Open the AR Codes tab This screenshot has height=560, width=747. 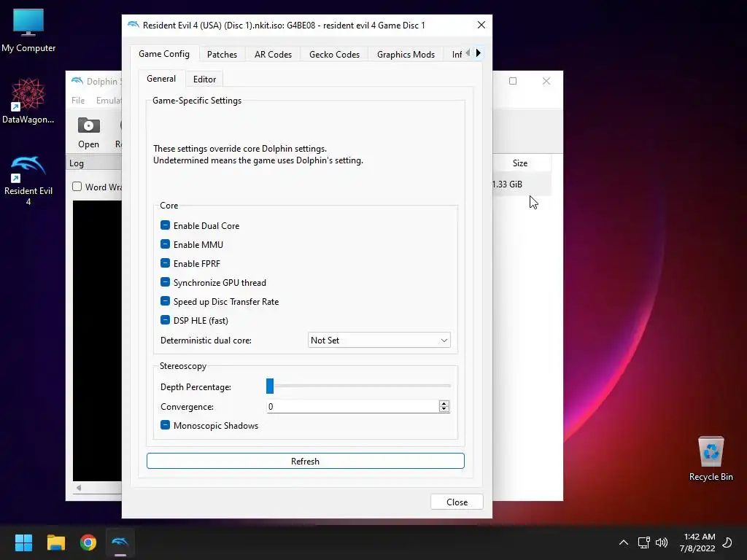(x=273, y=54)
